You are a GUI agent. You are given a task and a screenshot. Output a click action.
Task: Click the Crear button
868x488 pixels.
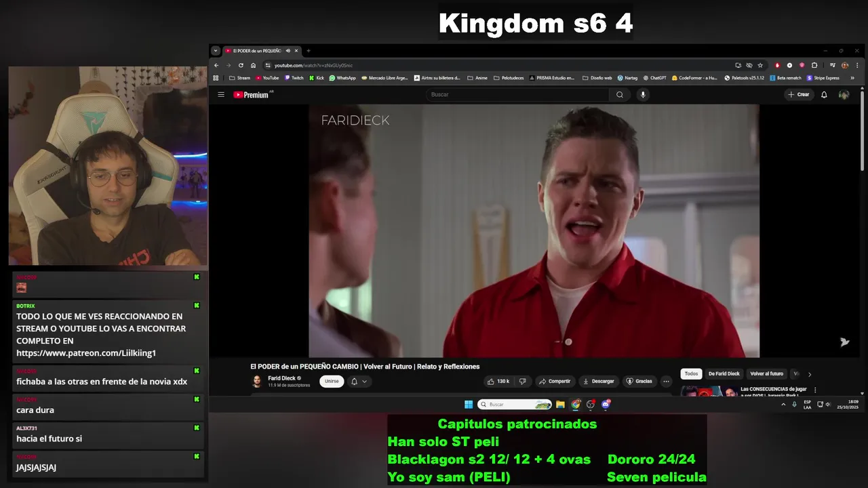pos(799,95)
